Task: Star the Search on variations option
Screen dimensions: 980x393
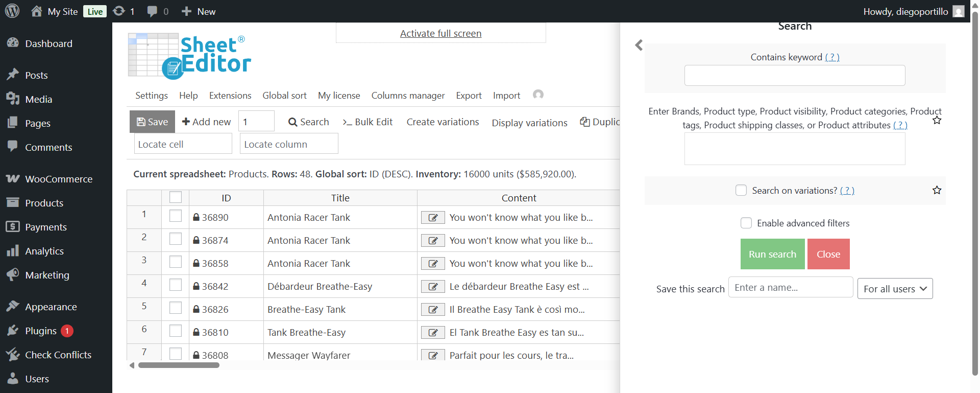Action: 937,190
